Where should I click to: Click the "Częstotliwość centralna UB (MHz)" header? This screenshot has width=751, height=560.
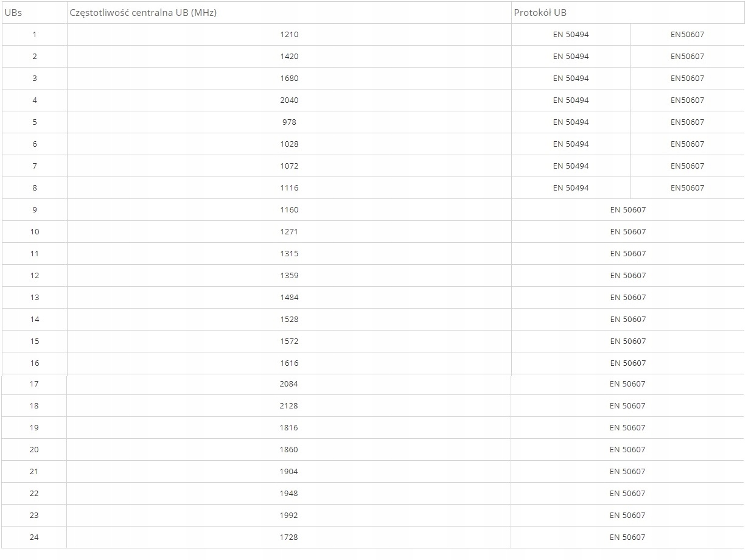pyautogui.click(x=143, y=13)
